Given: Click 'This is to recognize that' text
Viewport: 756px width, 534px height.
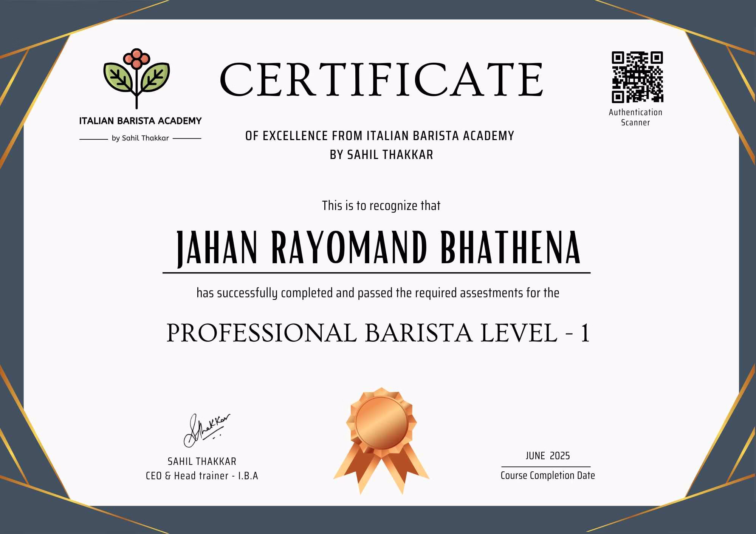Looking at the screenshot, I should coord(381,206).
